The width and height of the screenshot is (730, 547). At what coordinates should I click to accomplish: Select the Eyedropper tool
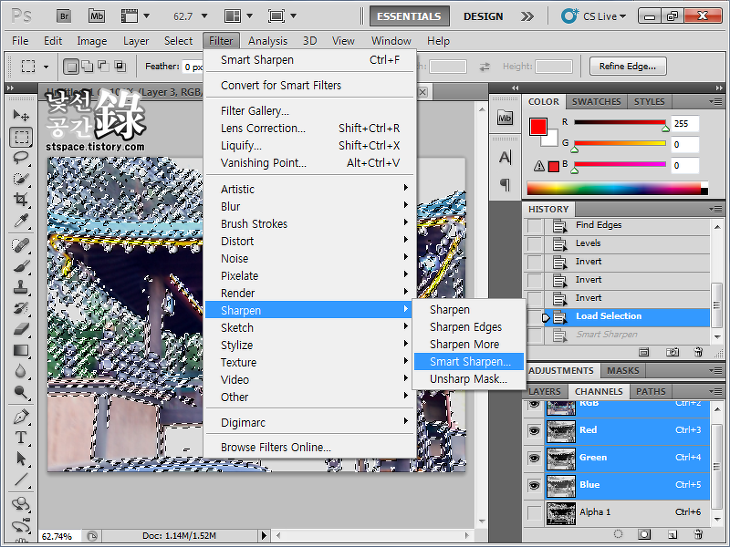click(21, 221)
